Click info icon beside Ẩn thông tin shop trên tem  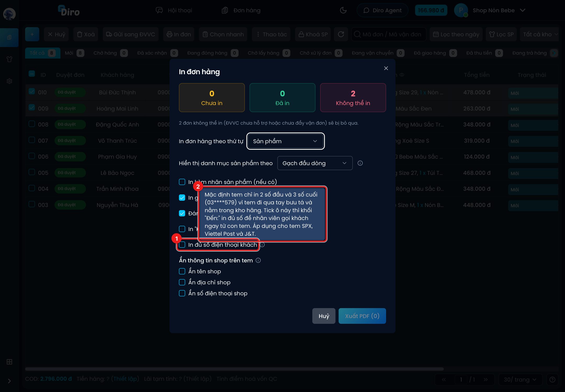pyautogui.click(x=258, y=260)
